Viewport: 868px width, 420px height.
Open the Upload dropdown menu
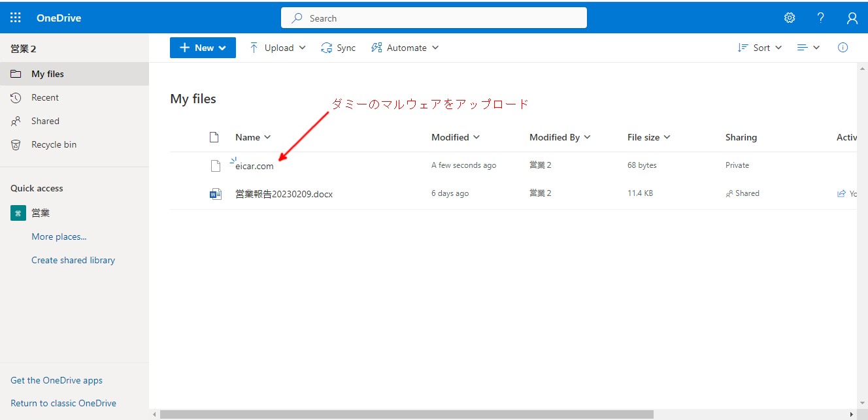click(x=277, y=48)
